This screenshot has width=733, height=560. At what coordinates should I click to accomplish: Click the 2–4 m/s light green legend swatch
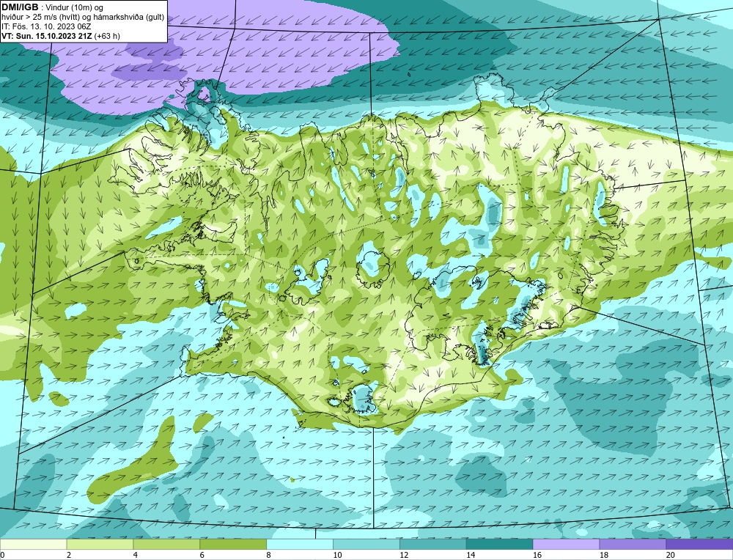100,544
